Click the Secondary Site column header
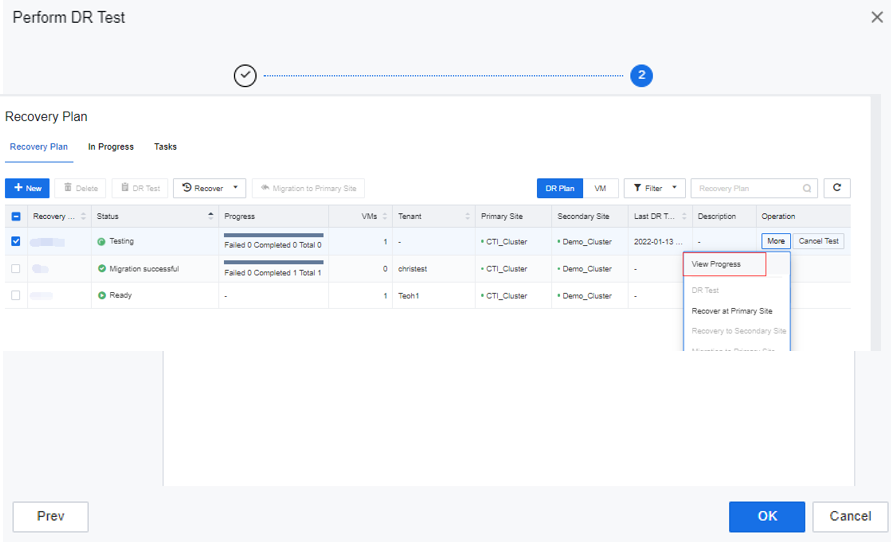 (x=583, y=216)
